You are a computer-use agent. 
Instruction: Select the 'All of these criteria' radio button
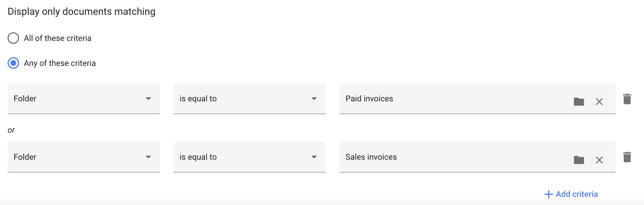click(x=13, y=38)
